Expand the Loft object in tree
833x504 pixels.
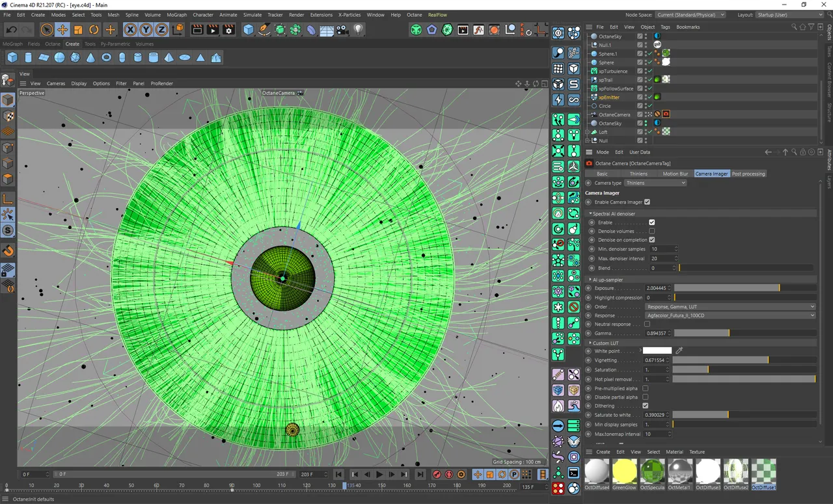click(588, 132)
